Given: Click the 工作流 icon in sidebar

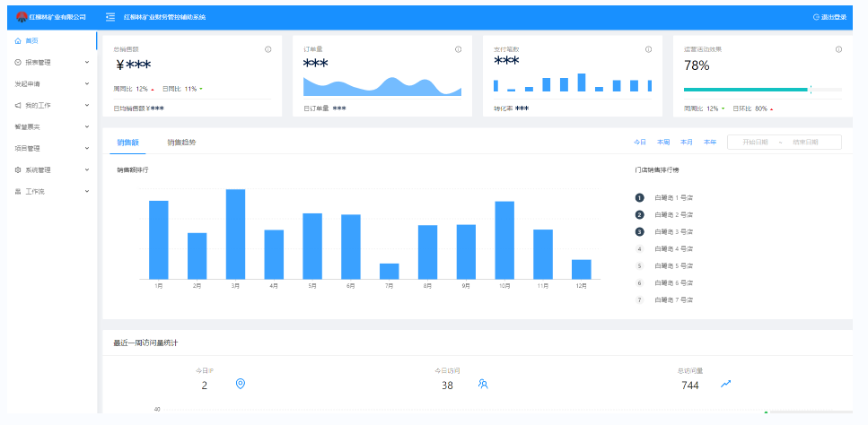Looking at the screenshot, I should tap(18, 191).
